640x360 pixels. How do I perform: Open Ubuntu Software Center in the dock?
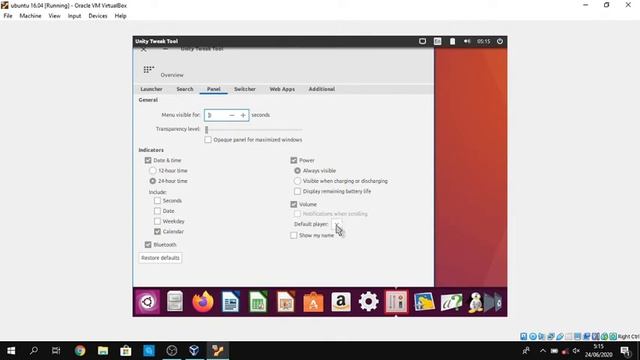tap(313, 302)
